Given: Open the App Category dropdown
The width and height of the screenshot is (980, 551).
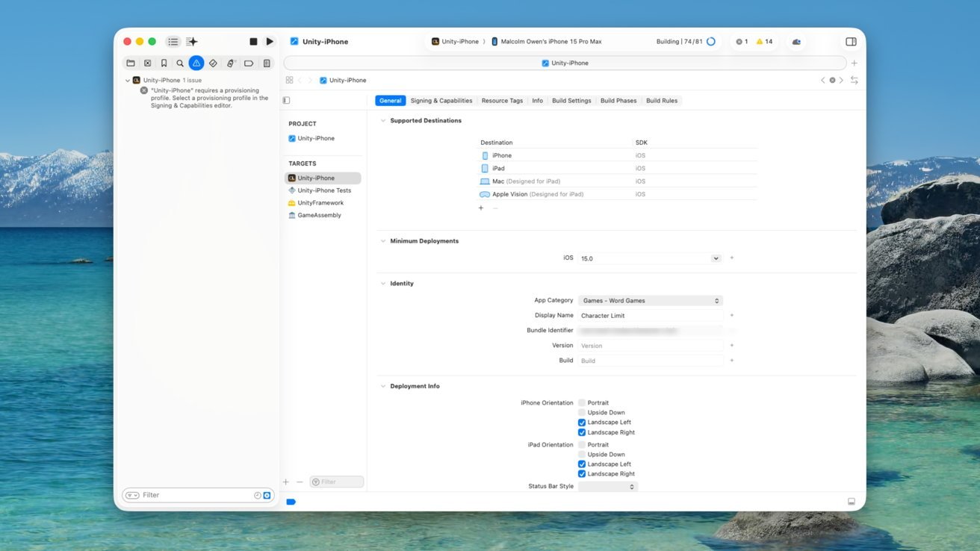Looking at the screenshot, I should coord(650,301).
